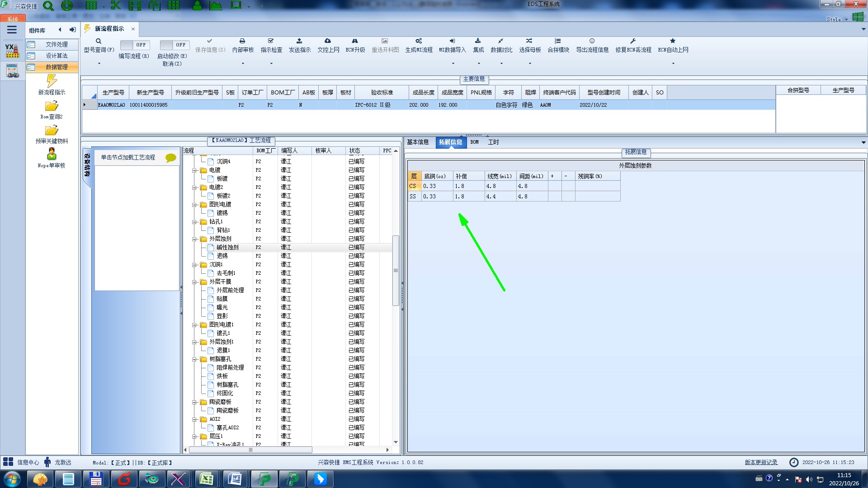Click the 生成MI流程 gears icon

point(419,41)
